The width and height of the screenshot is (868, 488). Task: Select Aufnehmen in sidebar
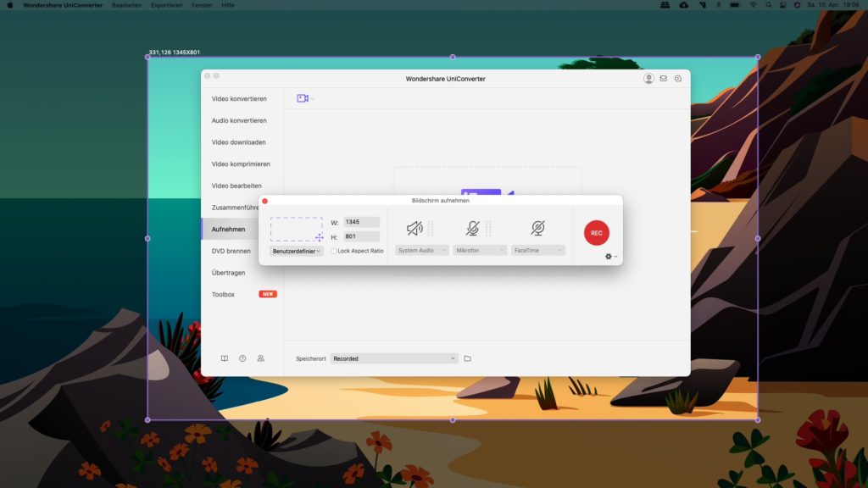pos(228,229)
